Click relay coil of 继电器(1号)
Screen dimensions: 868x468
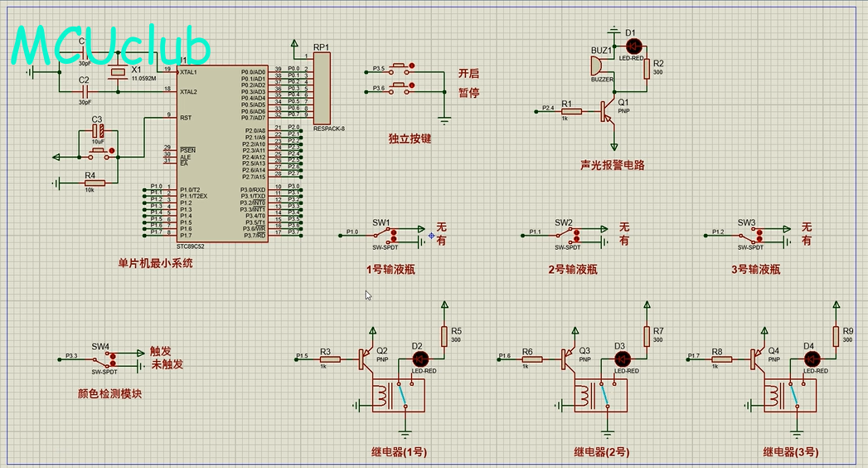pos(382,397)
